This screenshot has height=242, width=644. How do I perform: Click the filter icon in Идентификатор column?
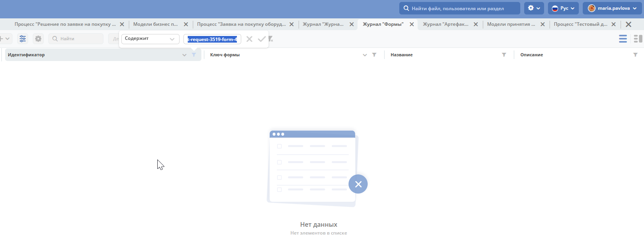click(194, 55)
